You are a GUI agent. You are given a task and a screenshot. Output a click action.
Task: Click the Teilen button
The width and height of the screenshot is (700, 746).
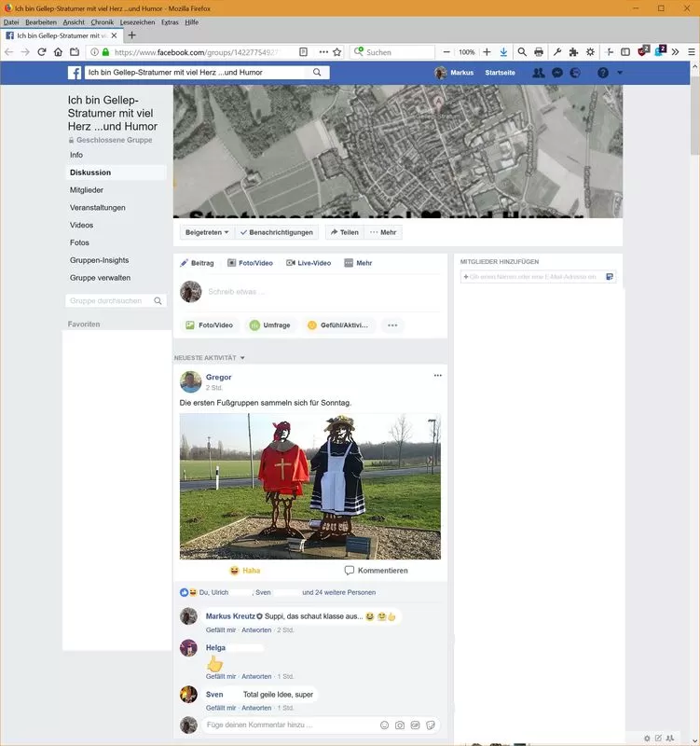pyautogui.click(x=343, y=232)
